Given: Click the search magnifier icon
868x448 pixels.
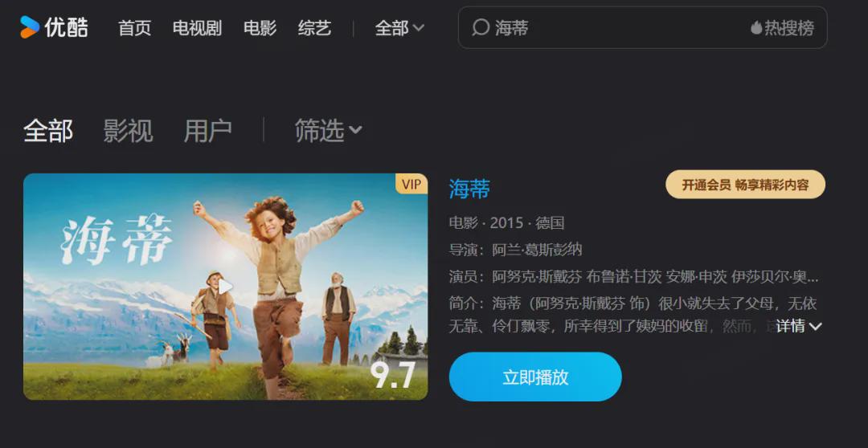Looking at the screenshot, I should coord(481,27).
